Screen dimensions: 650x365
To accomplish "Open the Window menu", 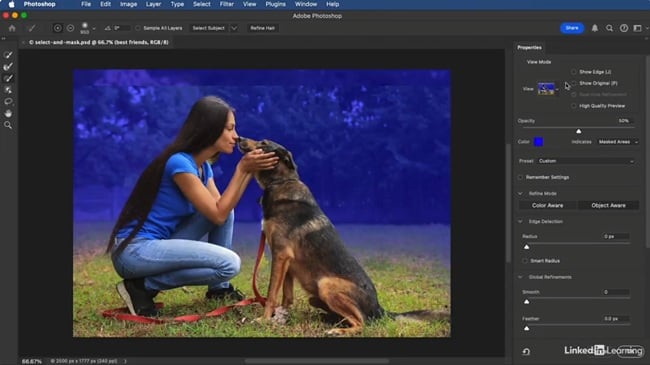I will [x=306, y=4].
